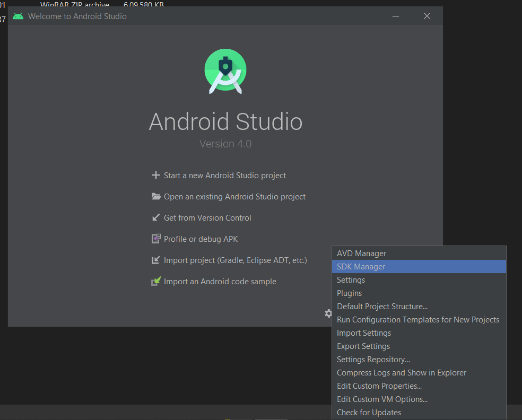Click the arrow icon for Get from Version Control

click(156, 217)
